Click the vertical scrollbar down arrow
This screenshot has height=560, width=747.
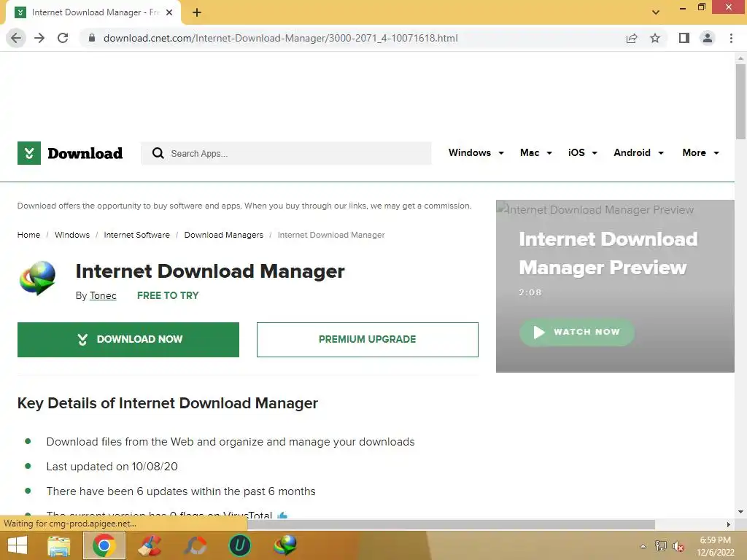coord(740,512)
